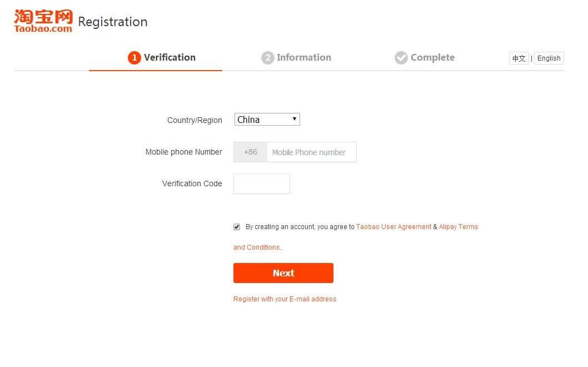This screenshot has height=367, width=588.
Task: Click the +86 country code prefix
Action: coord(251,152)
